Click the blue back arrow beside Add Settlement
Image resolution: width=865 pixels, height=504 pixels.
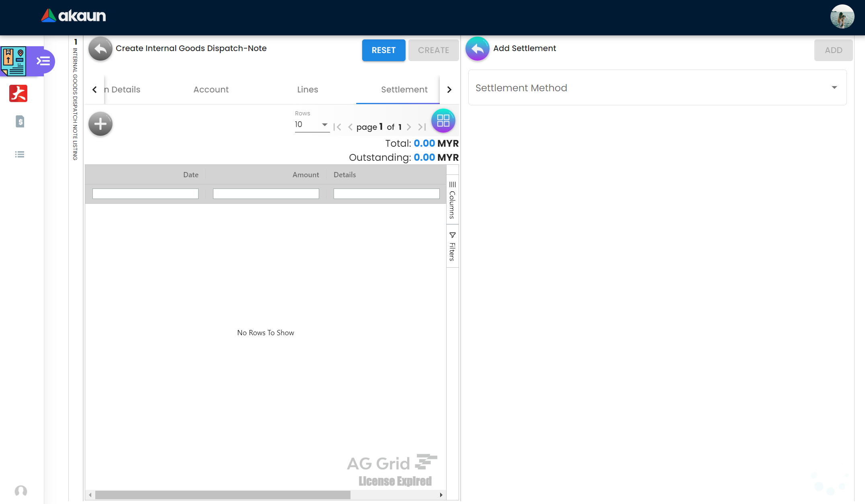[x=477, y=49]
